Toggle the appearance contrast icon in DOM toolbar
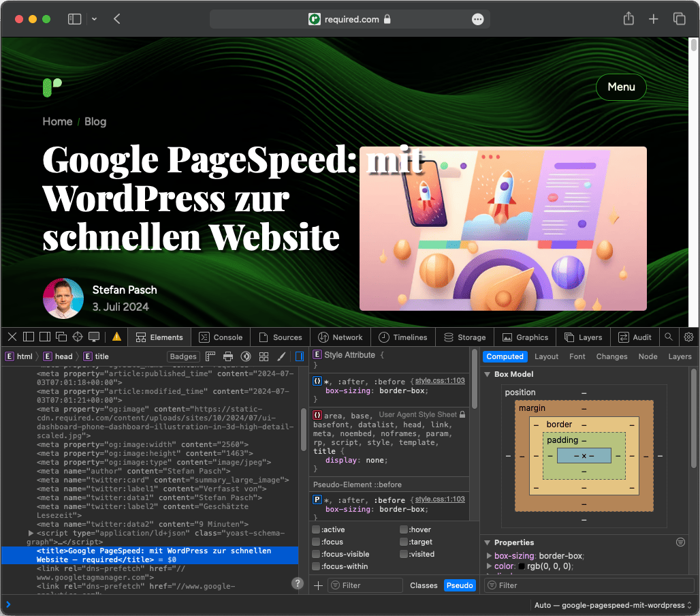Screen dimensions: 700x616 click(246, 356)
